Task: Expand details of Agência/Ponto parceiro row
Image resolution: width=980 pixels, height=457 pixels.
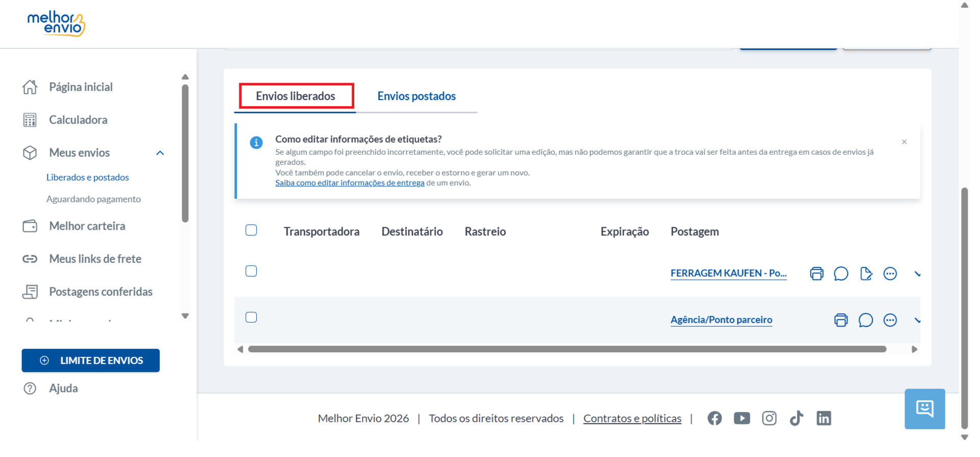Action: click(x=917, y=321)
